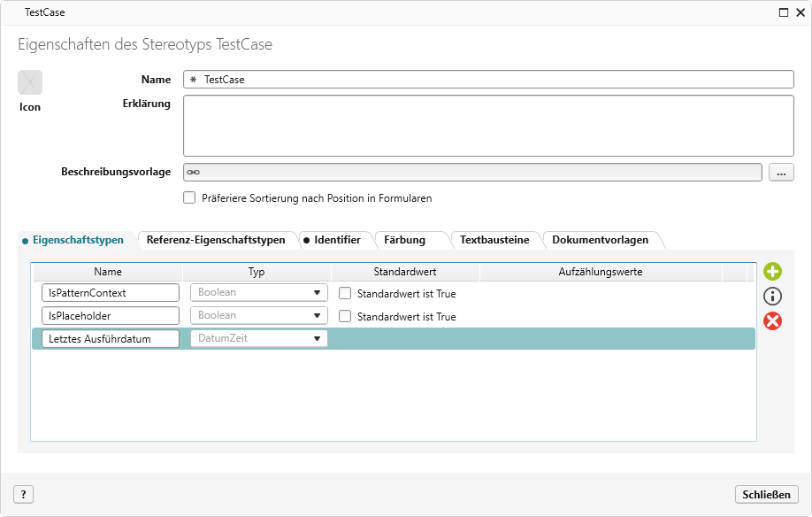The height and width of the screenshot is (517, 812).
Task: Click the stereotype icon placeholder image
Action: click(30, 82)
